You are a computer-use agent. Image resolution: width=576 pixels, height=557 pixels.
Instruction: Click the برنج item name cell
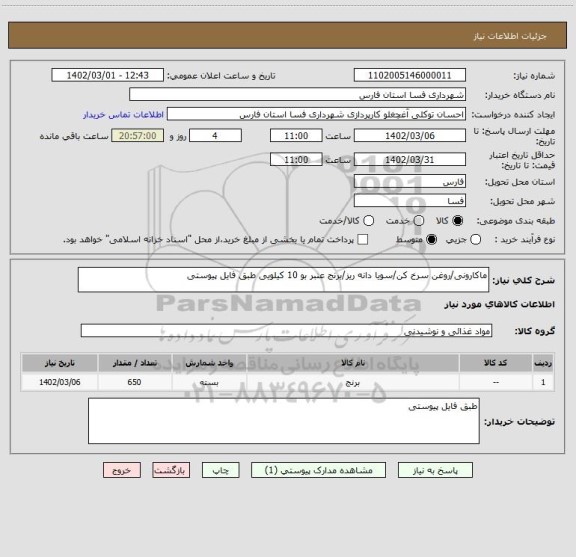coord(353,382)
